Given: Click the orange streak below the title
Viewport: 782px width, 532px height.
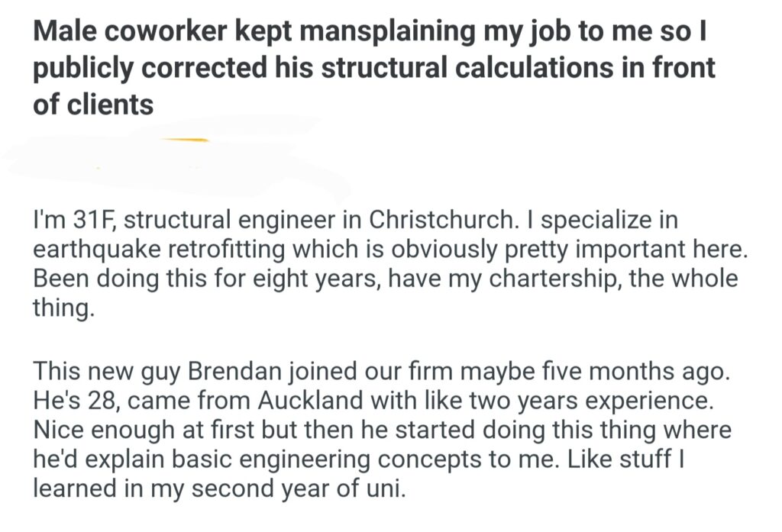Looking at the screenshot, I should pyautogui.click(x=184, y=140).
